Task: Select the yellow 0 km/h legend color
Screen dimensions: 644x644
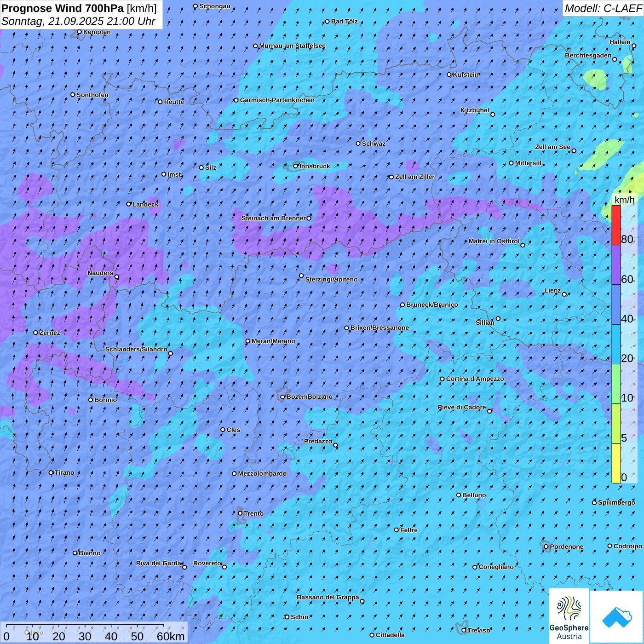Action: tap(616, 463)
